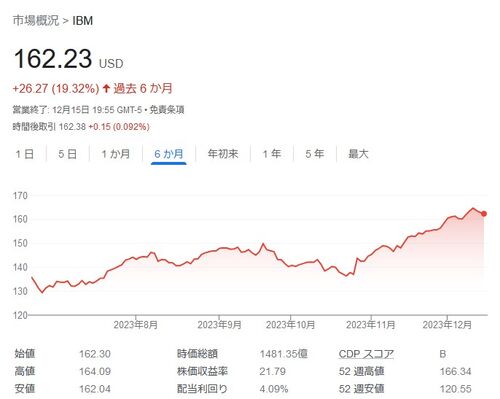Click the 配当利回り value 4.09%
Screen dimensions: 500x399
pyautogui.click(x=274, y=389)
